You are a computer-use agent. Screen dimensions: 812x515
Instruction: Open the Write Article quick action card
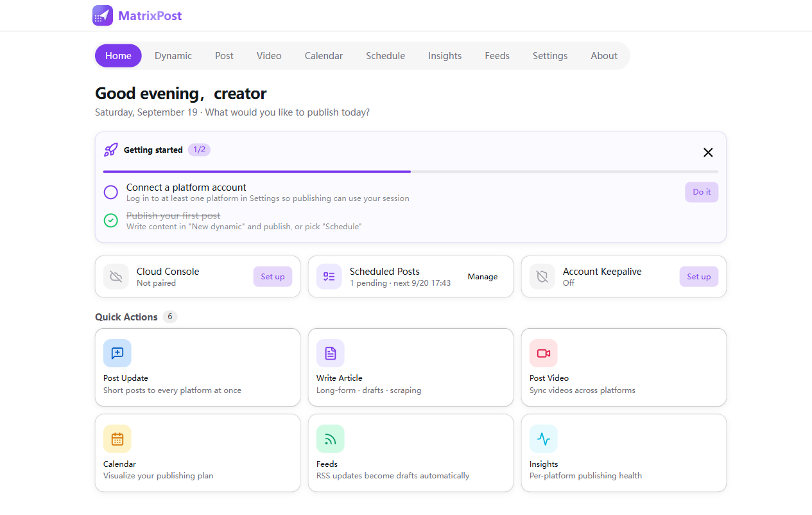pos(411,367)
